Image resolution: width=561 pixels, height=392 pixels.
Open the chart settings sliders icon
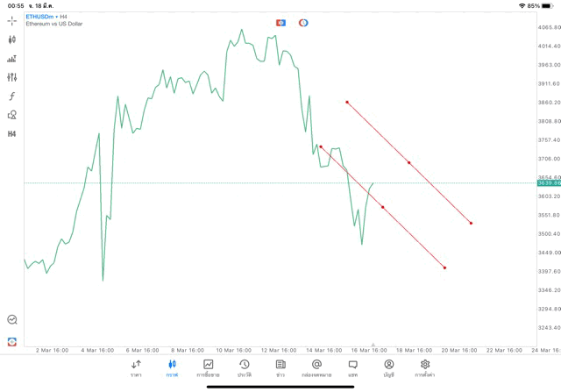(x=11, y=77)
